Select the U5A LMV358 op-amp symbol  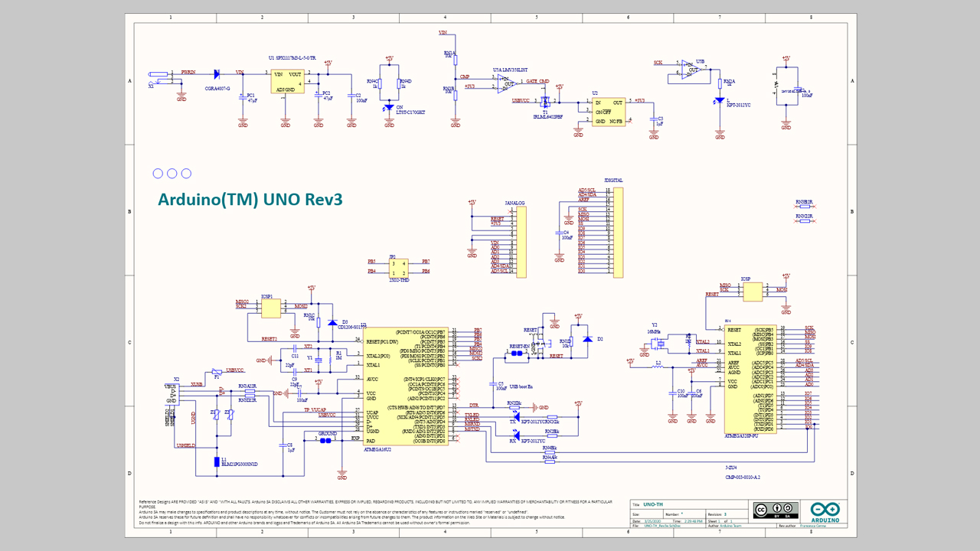[505, 85]
